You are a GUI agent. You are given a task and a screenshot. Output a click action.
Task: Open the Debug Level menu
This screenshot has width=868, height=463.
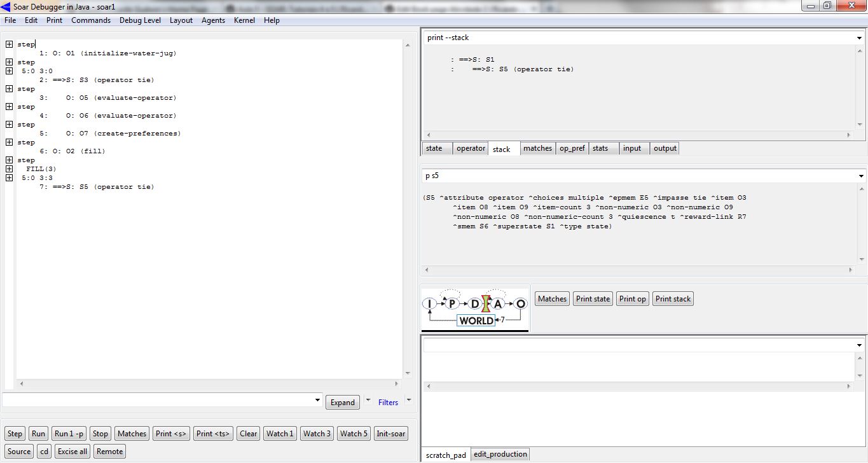[x=140, y=20]
